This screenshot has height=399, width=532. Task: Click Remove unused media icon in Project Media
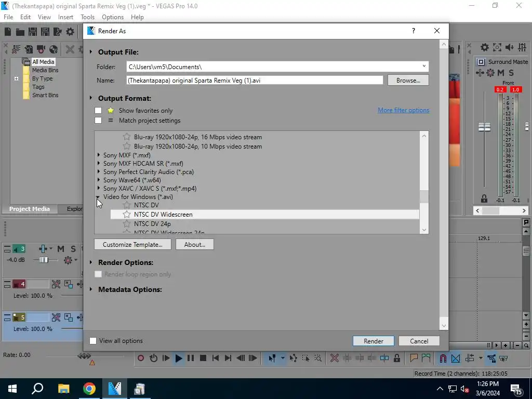tap(16, 49)
